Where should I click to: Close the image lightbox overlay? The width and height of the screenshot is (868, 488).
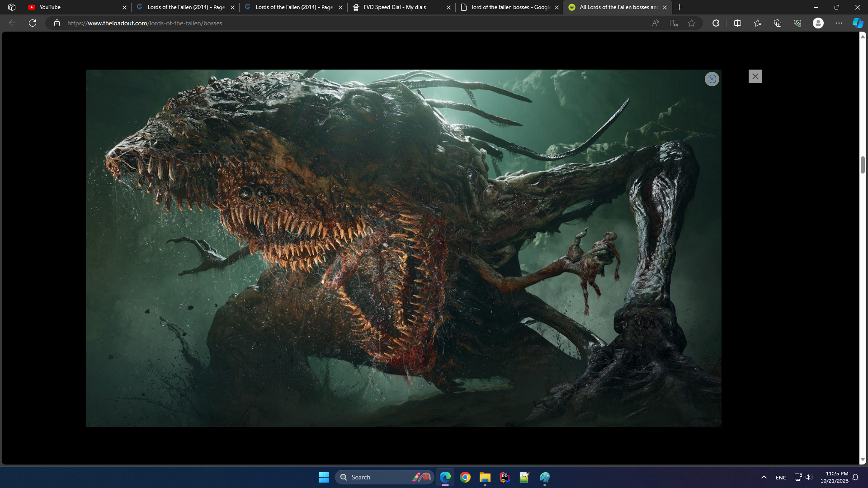pyautogui.click(x=755, y=76)
